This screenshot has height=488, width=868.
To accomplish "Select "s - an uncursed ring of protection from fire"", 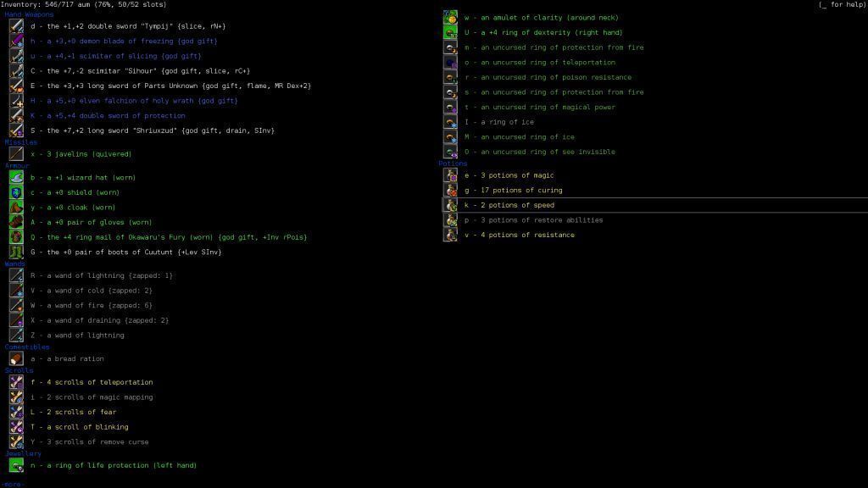I will pos(554,92).
